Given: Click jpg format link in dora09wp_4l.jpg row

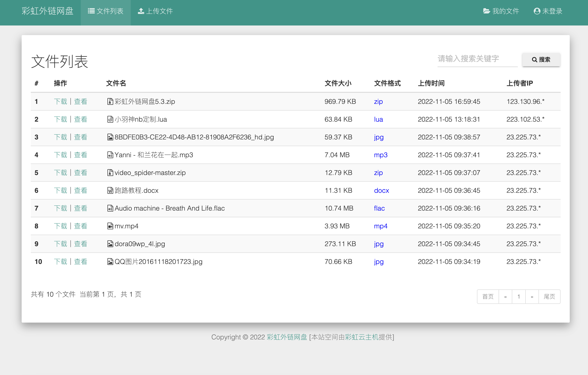Looking at the screenshot, I should pos(379,244).
